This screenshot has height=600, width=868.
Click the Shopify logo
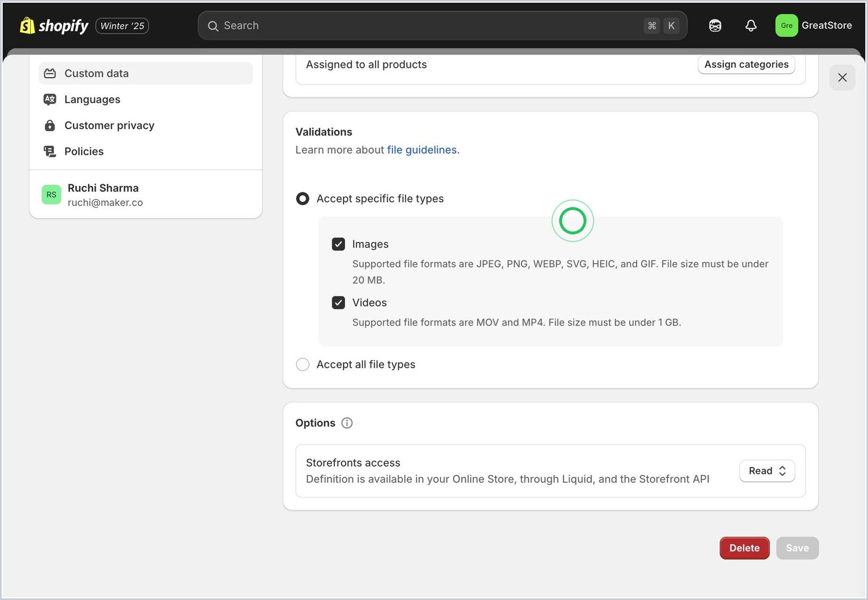coord(54,25)
